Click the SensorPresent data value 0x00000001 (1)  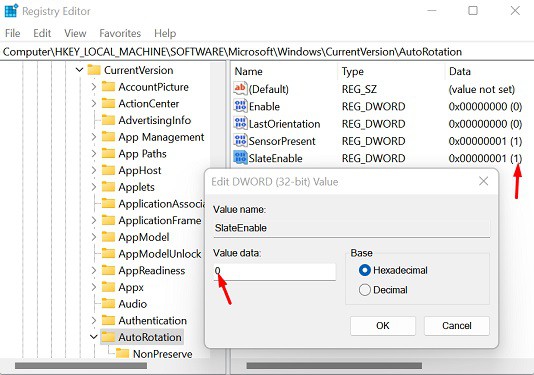pos(485,141)
